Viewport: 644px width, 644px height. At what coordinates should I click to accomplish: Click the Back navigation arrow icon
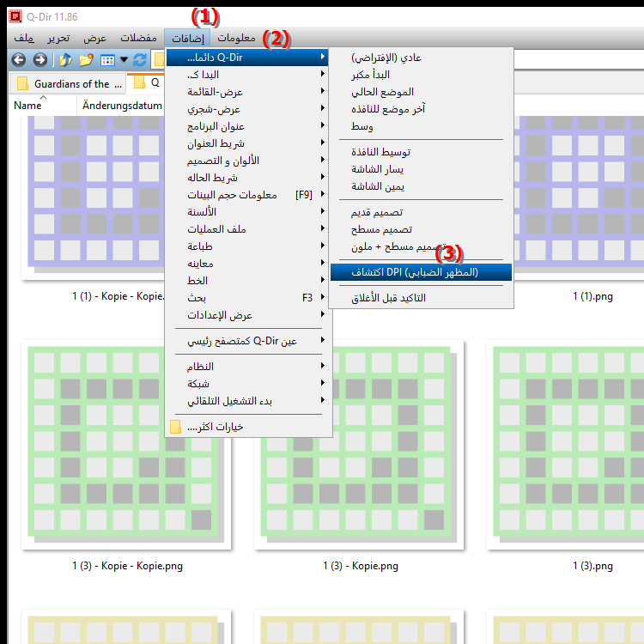coord(19,60)
